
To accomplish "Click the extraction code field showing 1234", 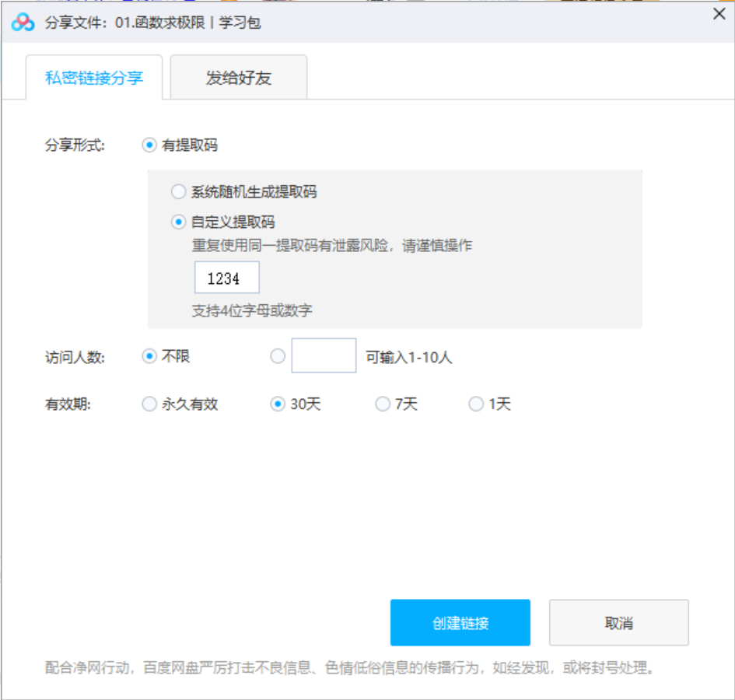I will click(x=227, y=278).
